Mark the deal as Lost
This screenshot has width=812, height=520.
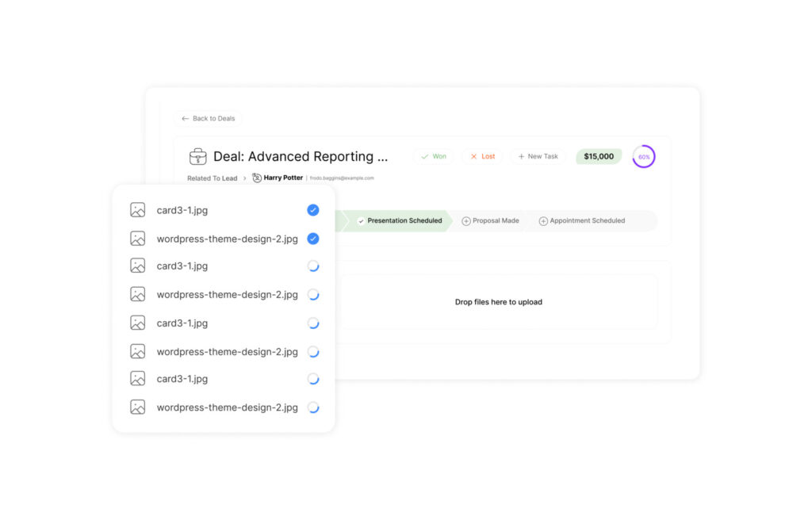pos(482,156)
